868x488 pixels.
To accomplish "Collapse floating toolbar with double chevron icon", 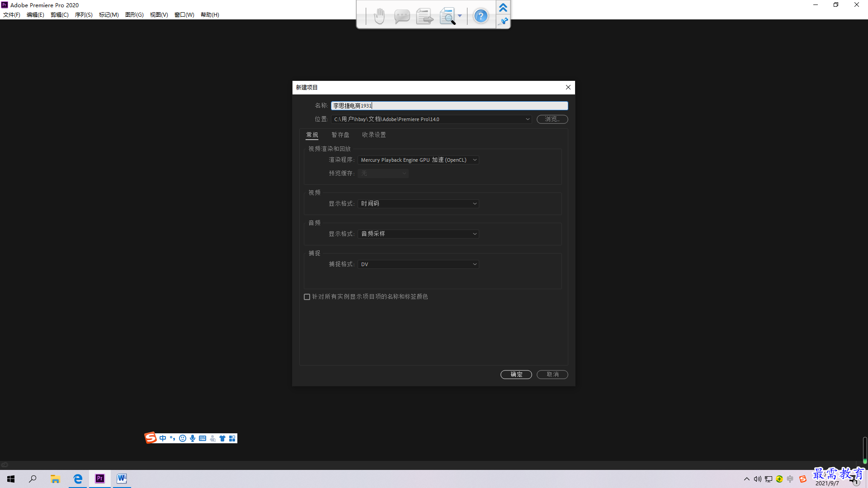I will [x=503, y=8].
